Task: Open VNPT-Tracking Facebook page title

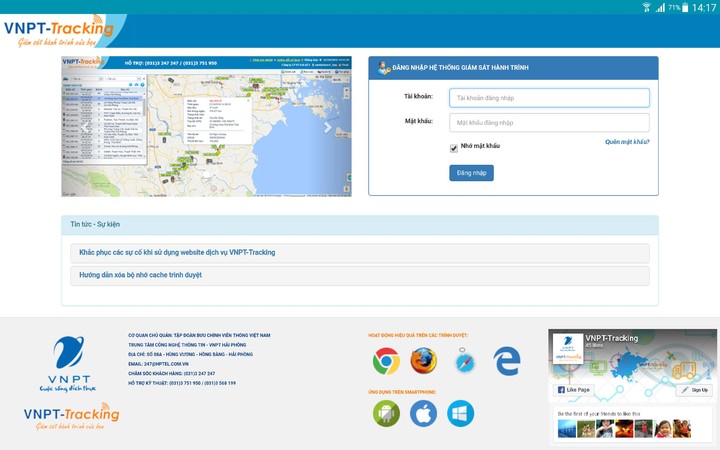Action: click(x=612, y=338)
